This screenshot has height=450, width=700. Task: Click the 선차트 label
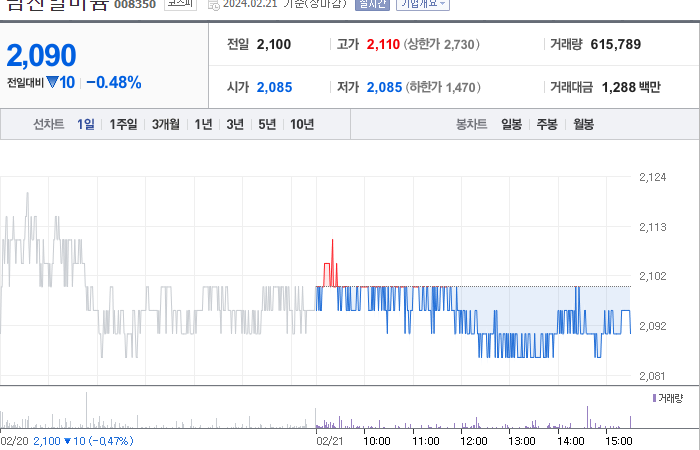click(49, 124)
